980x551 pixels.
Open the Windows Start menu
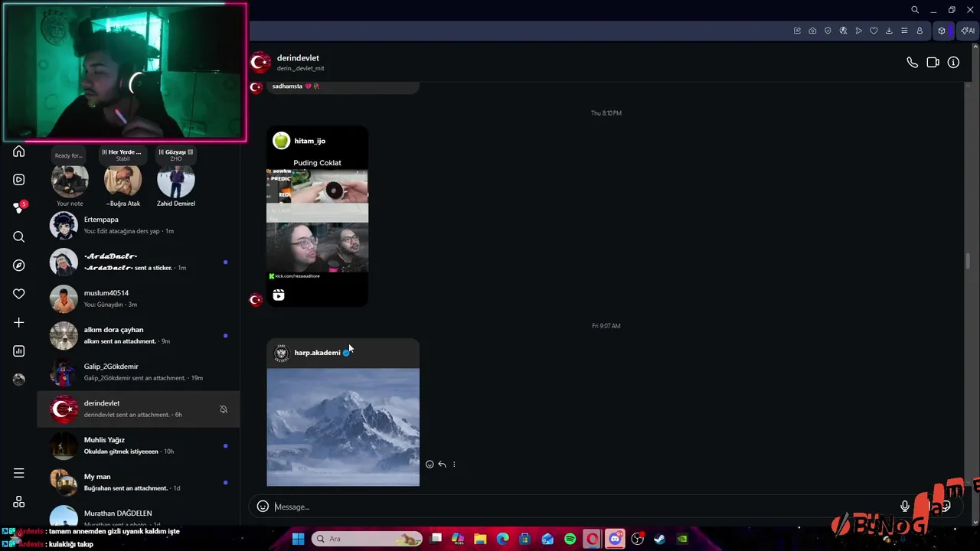(x=298, y=539)
